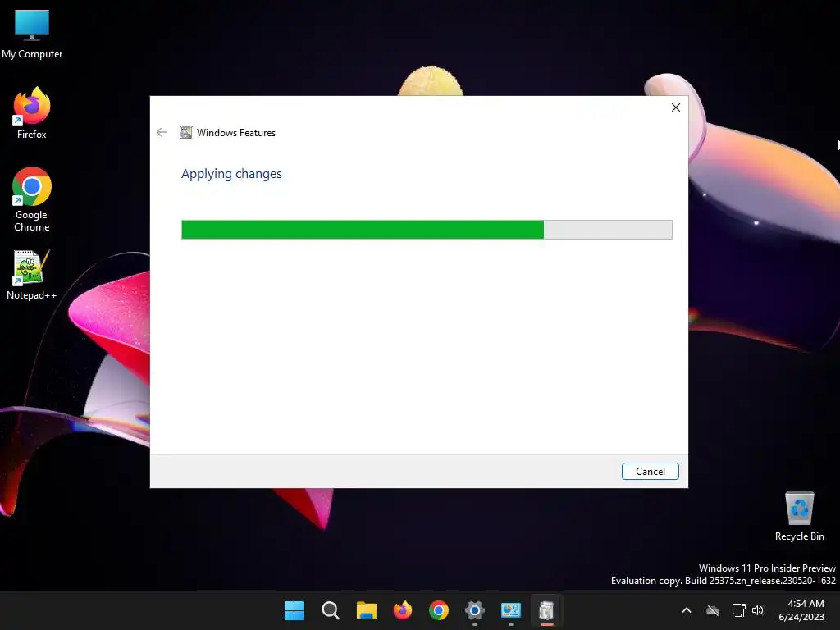Click the OneDrive cloud tray icon
The width and height of the screenshot is (840, 630).
(713, 610)
